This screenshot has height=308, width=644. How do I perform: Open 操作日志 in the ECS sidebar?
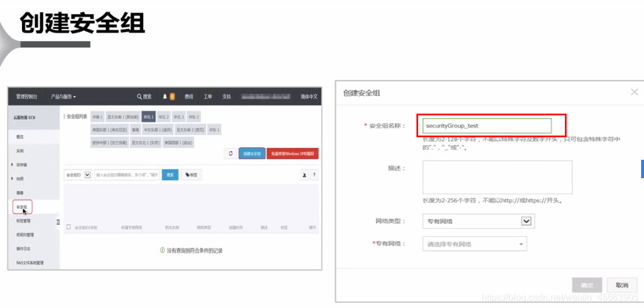pos(24,249)
